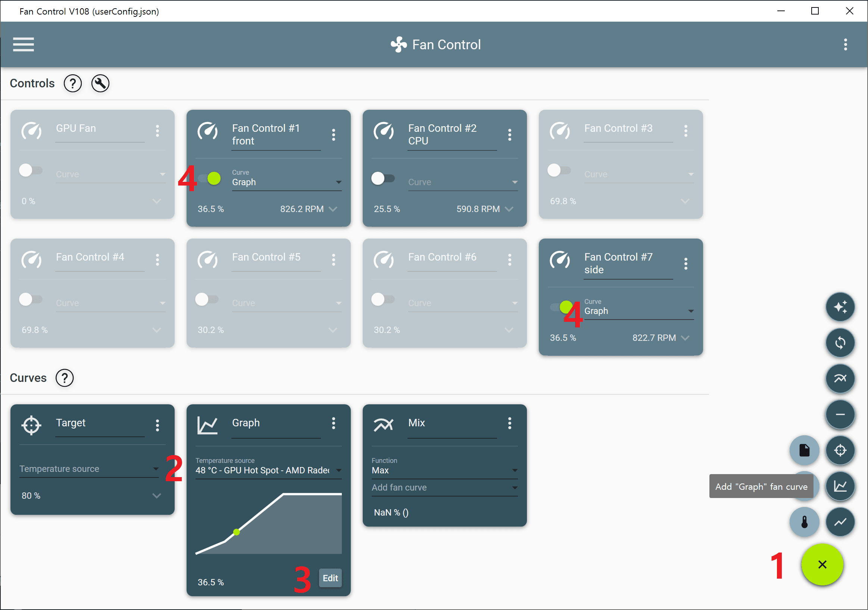The width and height of the screenshot is (868, 610).
Task: Turn off the Fan Control #7 side toggle
Action: [562, 307]
